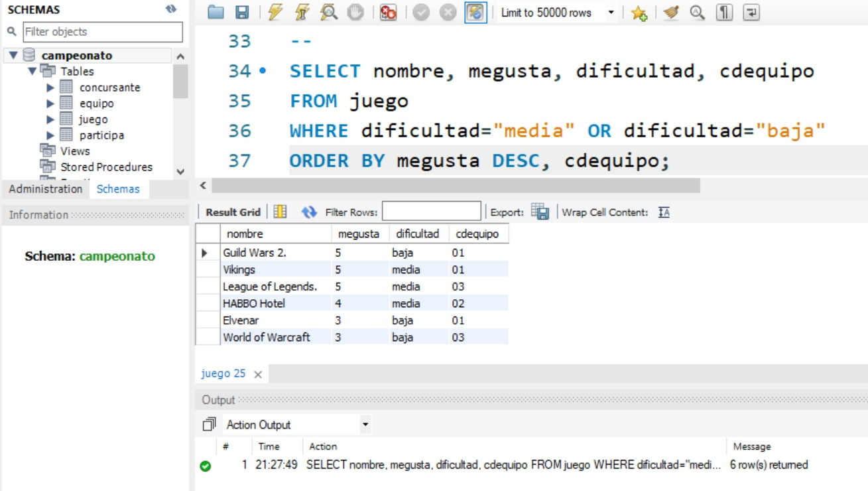Screen dimensions: 868x491
Task: Select the World of Warcraft cell
Action: tap(276, 337)
